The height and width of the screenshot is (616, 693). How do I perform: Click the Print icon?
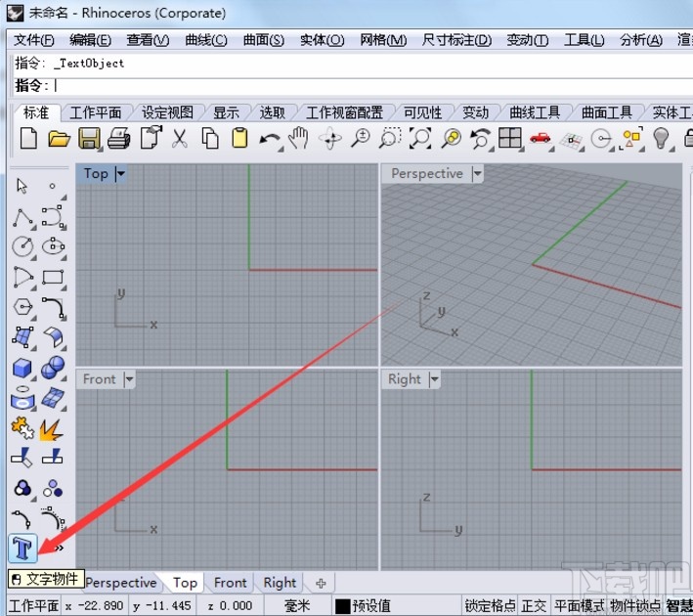119,138
